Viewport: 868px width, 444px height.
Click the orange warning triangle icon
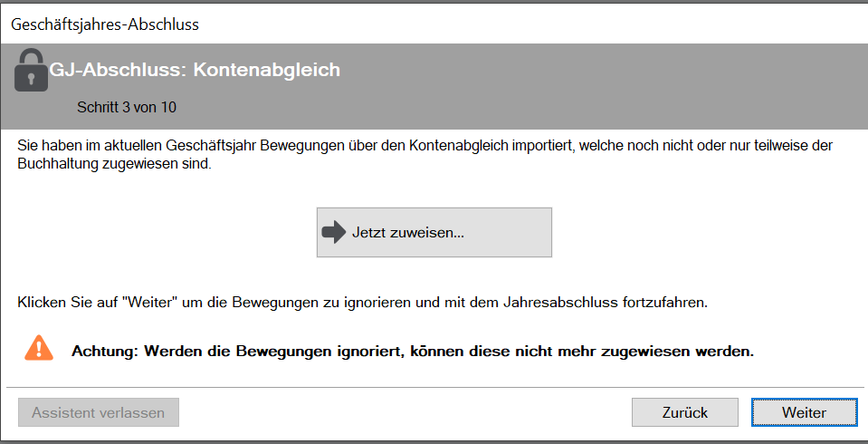(39, 348)
